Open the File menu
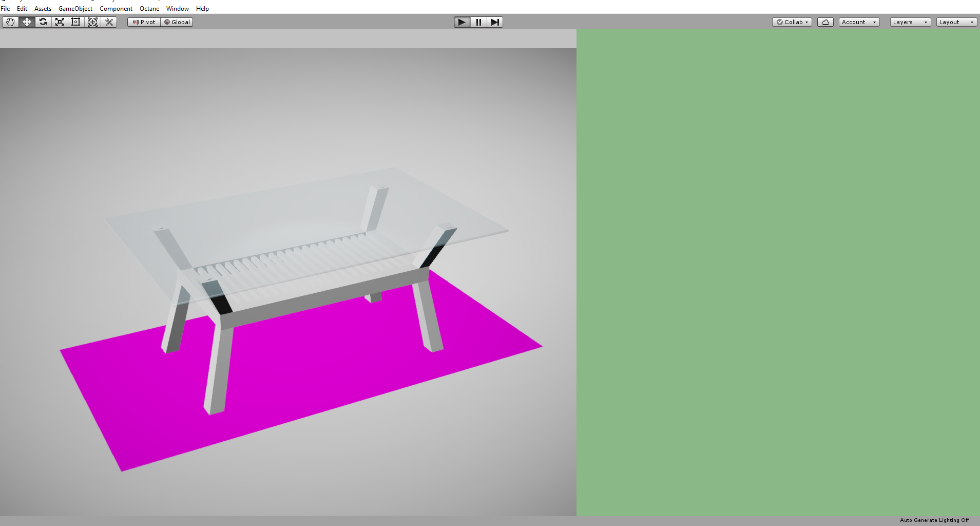980x526 pixels. [x=5, y=9]
